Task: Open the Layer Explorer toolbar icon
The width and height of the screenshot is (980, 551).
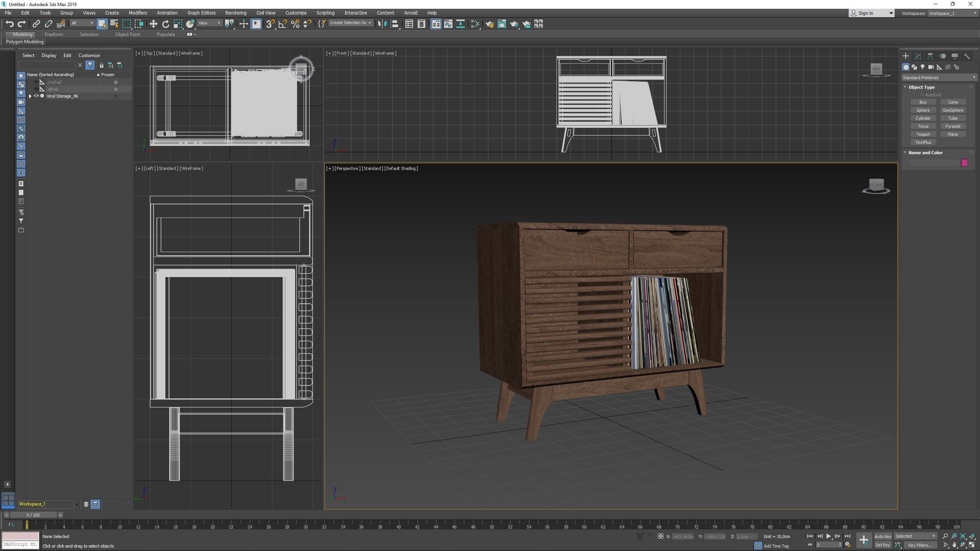Action: click(x=421, y=24)
